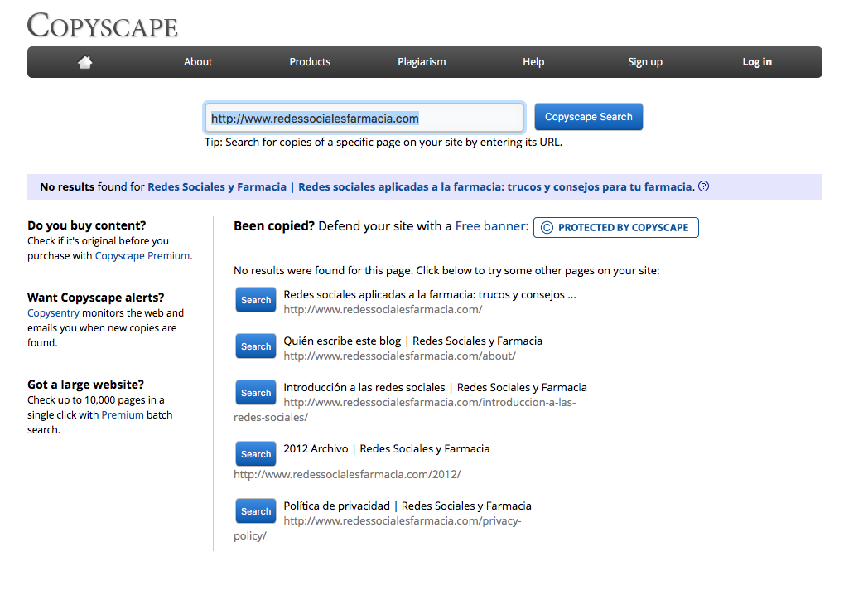Viewport: 868px width, 600px height.
Task: Click the Free banner link
Action: (x=492, y=226)
